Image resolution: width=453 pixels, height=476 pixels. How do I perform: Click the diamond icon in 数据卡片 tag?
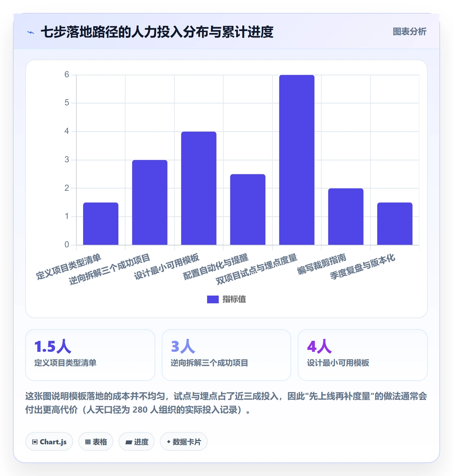pos(169,442)
